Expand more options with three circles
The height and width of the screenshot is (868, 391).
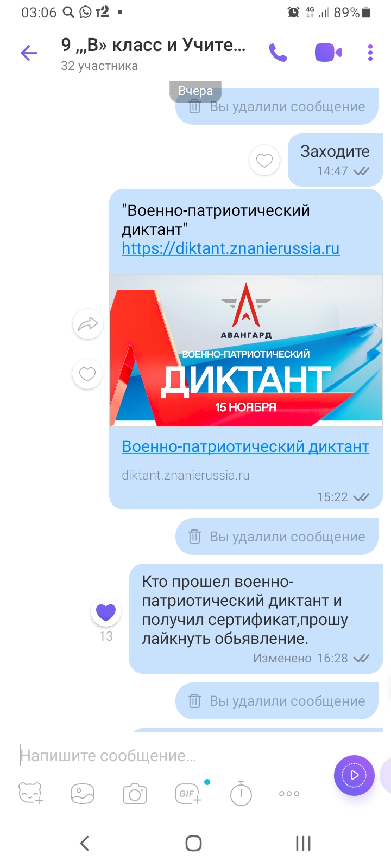coord(289,794)
